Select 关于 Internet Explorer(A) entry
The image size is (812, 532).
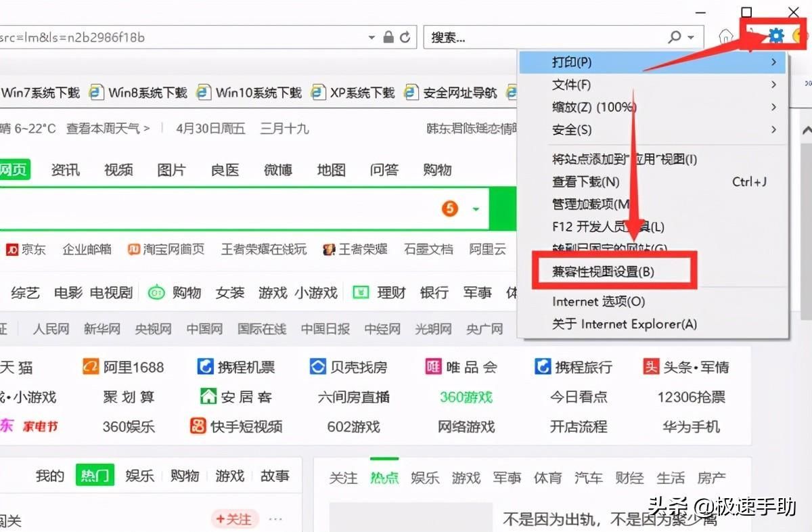click(652, 324)
